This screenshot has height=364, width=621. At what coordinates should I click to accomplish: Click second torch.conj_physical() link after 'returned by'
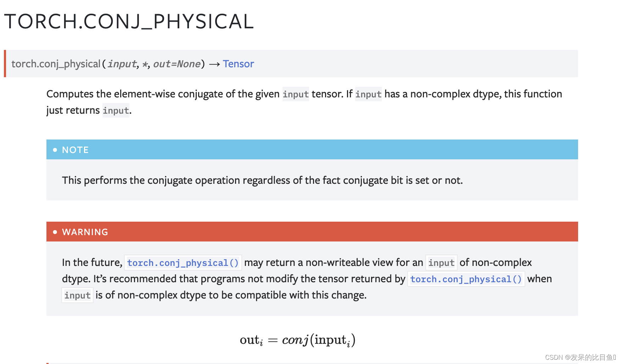point(466,279)
